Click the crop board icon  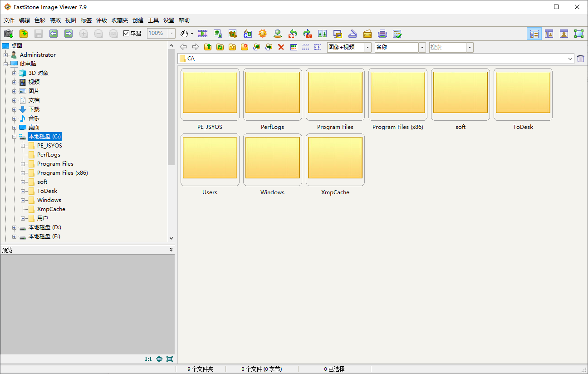click(233, 34)
